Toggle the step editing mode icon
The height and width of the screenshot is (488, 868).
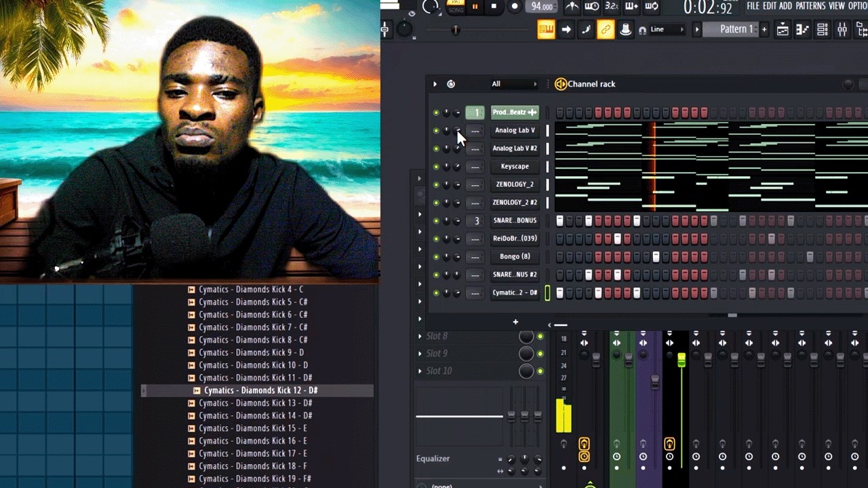click(586, 29)
